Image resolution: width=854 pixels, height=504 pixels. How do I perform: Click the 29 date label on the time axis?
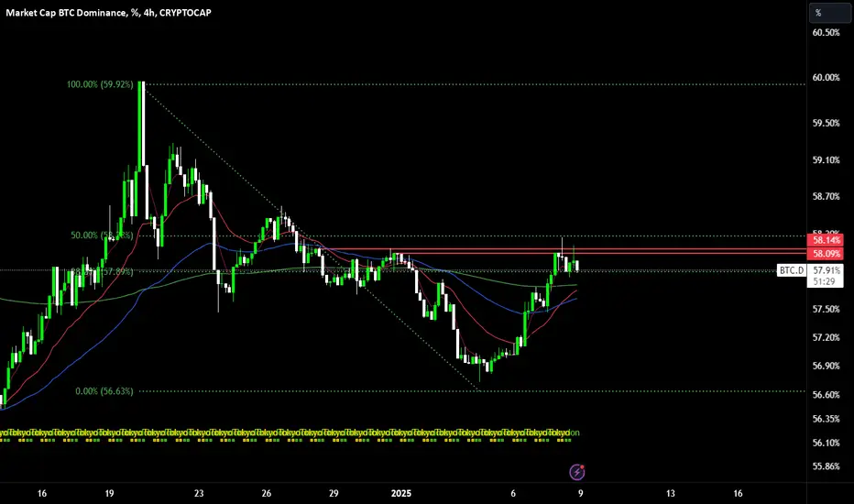click(x=334, y=494)
